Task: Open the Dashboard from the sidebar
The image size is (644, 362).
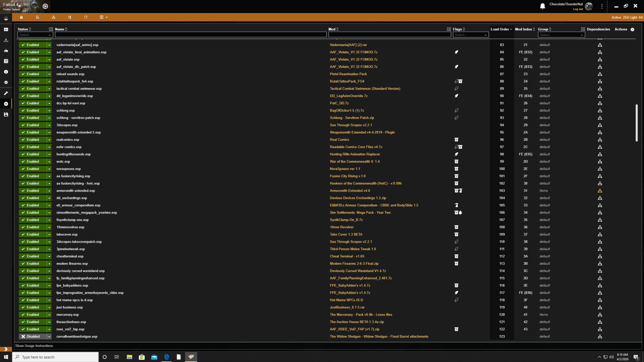Action: tap(6, 19)
